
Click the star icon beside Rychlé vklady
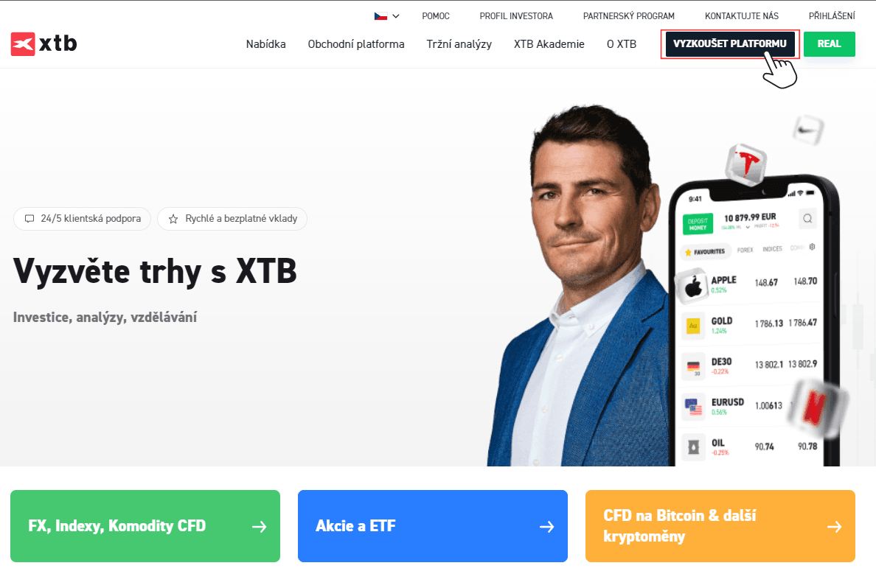[x=173, y=219]
